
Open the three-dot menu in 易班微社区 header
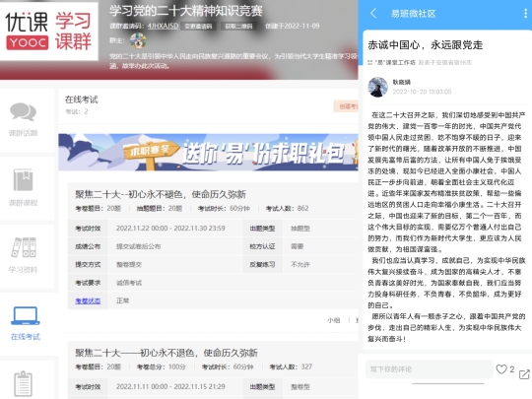525,13
